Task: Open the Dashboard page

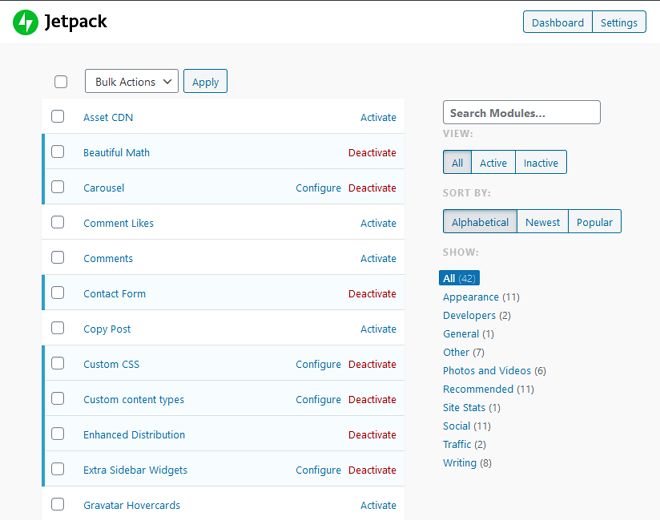Action: tap(557, 22)
